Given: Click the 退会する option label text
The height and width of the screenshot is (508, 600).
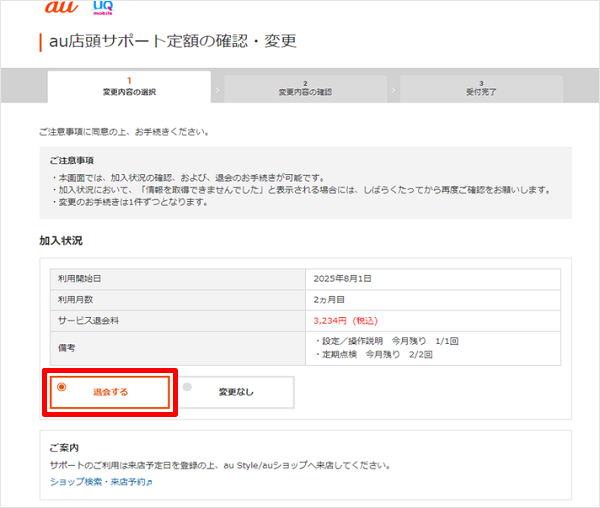Looking at the screenshot, I should coord(111,392).
